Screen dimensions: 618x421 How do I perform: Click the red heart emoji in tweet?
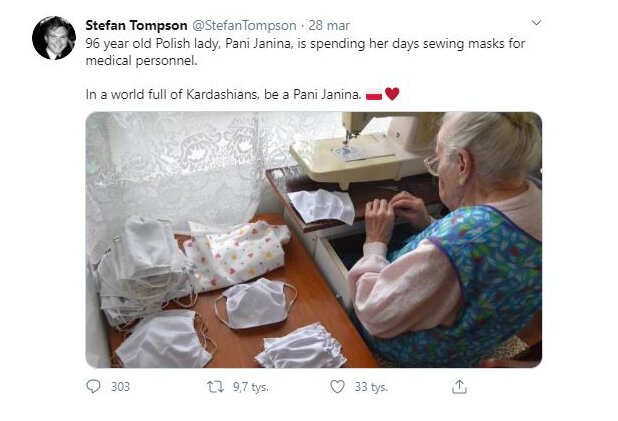[x=392, y=94]
